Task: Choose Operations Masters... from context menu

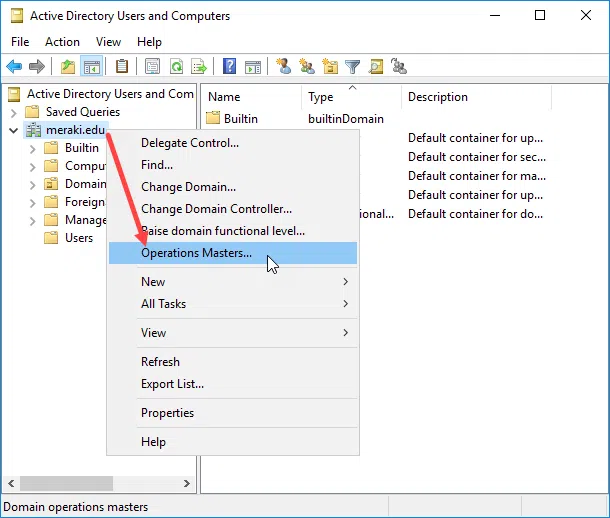Action: tap(233, 253)
